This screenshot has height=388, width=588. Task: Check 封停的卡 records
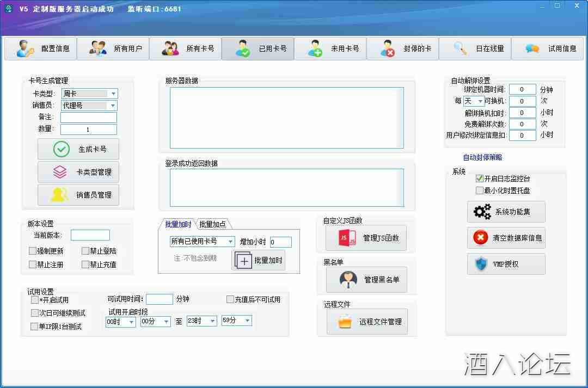(402, 48)
